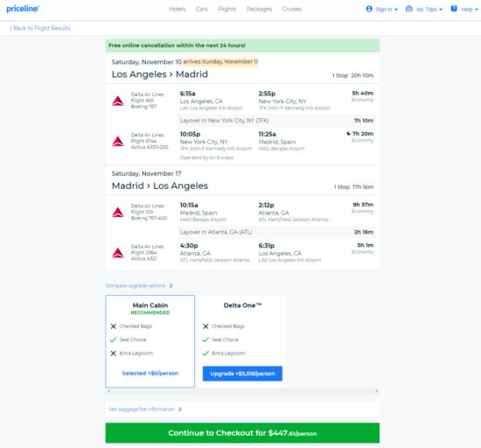This screenshot has height=448, width=481.
Task: Click the Priceline logo
Action: [x=23, y=9]
